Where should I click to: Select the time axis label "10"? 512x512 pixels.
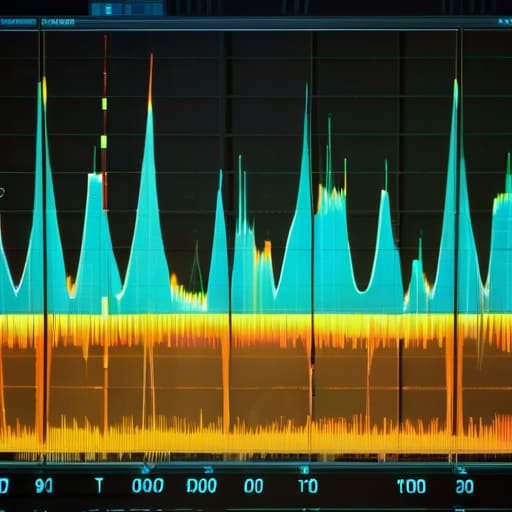tap(308, 486)
